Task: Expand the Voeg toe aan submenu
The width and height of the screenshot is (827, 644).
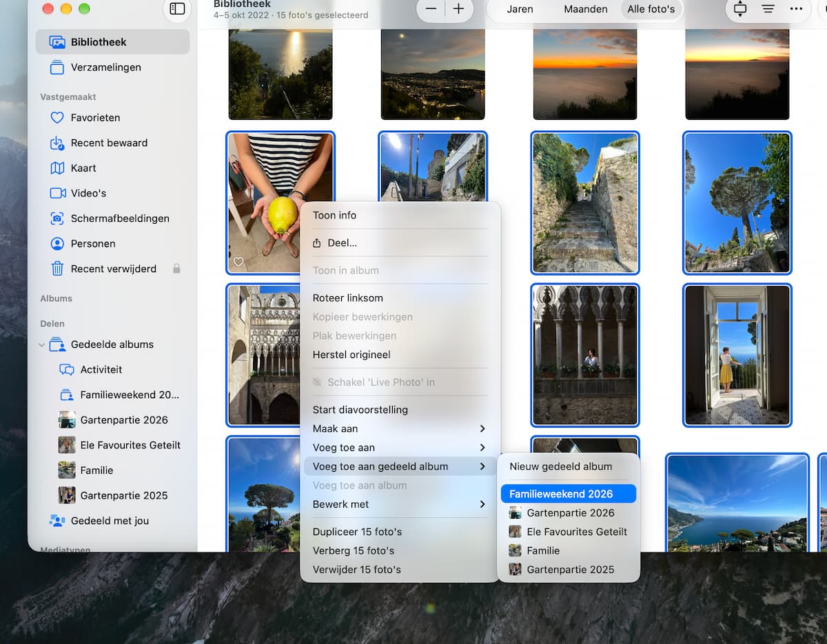Action: pos(400,448)
